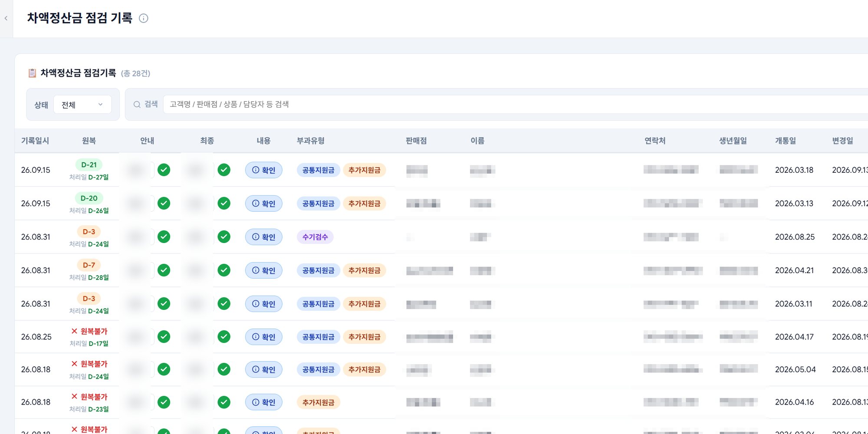Click the 연락처 column header

(655, 141)
